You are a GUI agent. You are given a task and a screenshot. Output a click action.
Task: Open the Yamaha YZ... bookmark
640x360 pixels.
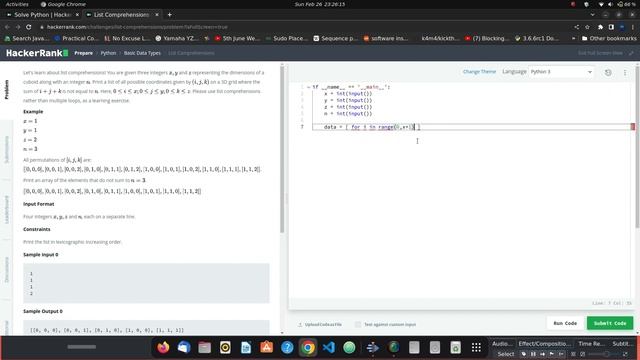point(177,38)
